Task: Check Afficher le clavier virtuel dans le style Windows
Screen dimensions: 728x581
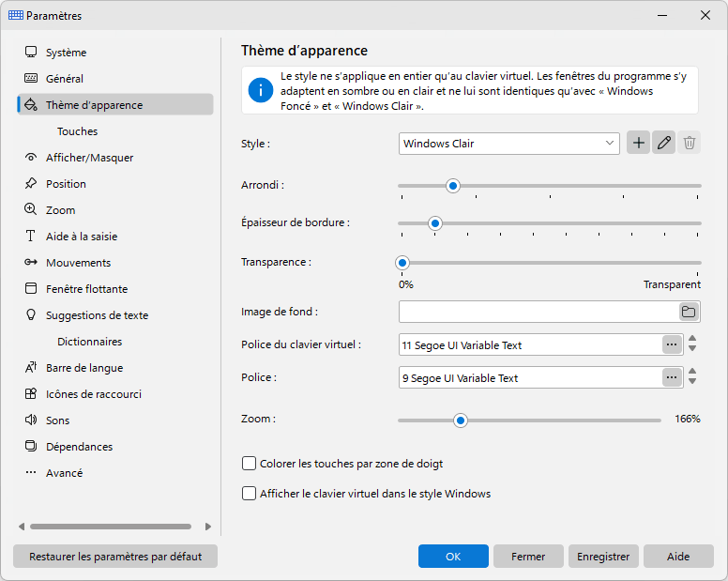Action: point(249,493)
